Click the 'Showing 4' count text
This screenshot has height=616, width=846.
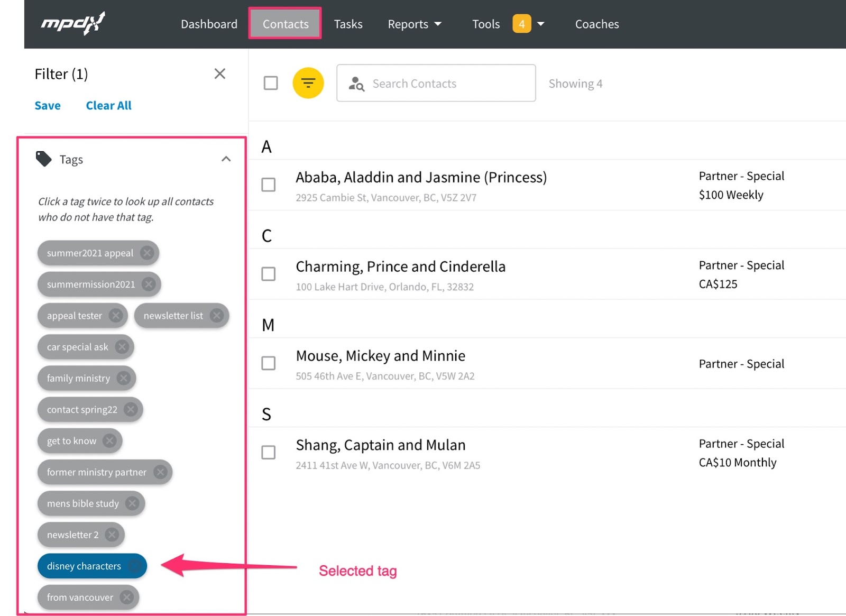click(x=575, y=84)
